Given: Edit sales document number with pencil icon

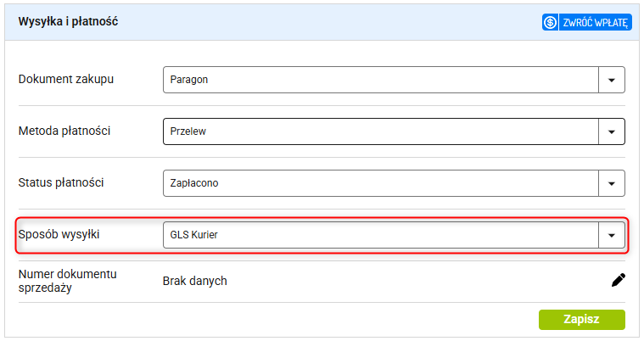Looking at the screenshot, I should click(619, 280).
